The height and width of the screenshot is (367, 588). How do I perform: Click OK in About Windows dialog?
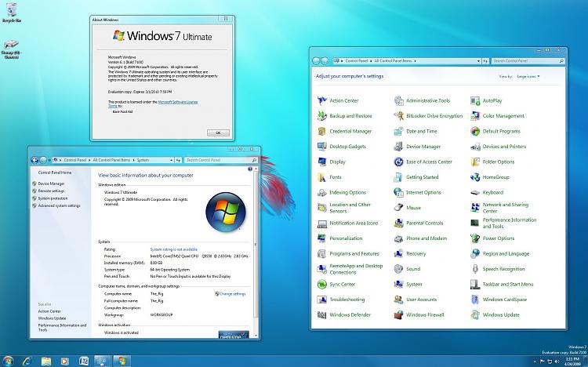(x=218, y=133)
